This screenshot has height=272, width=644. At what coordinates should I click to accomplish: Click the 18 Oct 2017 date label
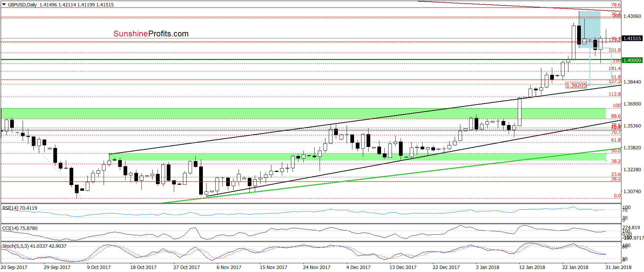tap(143, 267)
